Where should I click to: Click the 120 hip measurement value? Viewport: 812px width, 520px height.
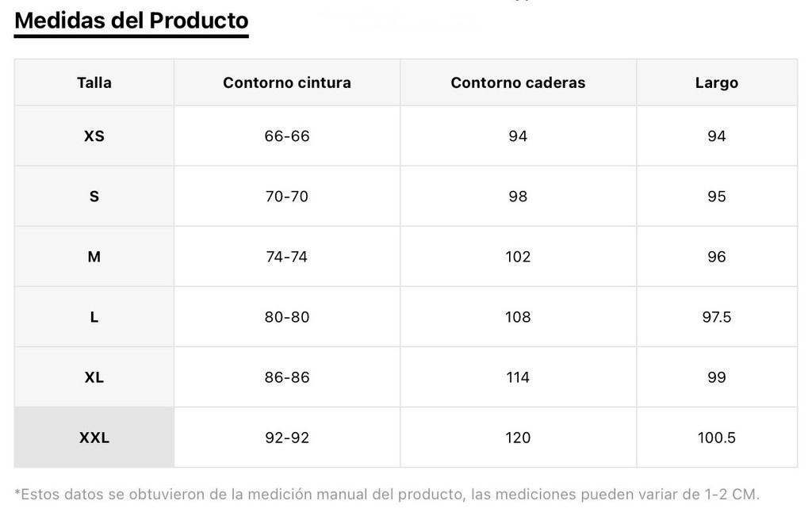coord(518,438)
